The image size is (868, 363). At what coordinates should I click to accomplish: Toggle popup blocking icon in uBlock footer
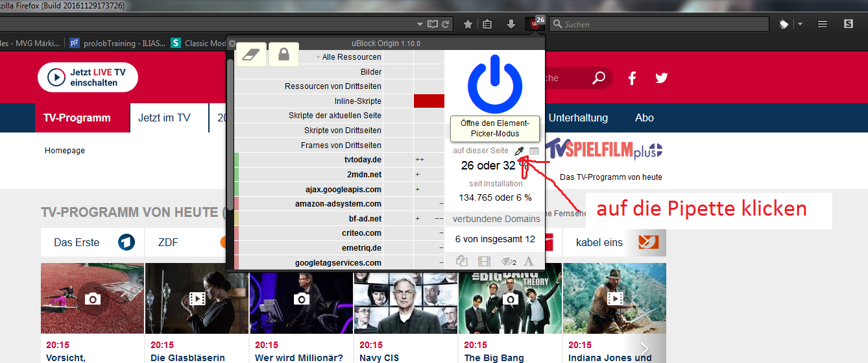point(462,261)
